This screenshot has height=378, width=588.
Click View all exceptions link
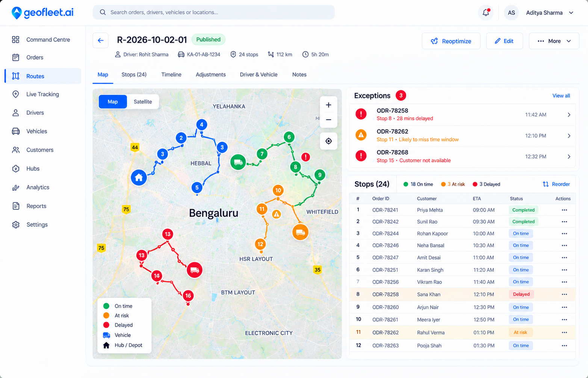click(x=561, y=96)
